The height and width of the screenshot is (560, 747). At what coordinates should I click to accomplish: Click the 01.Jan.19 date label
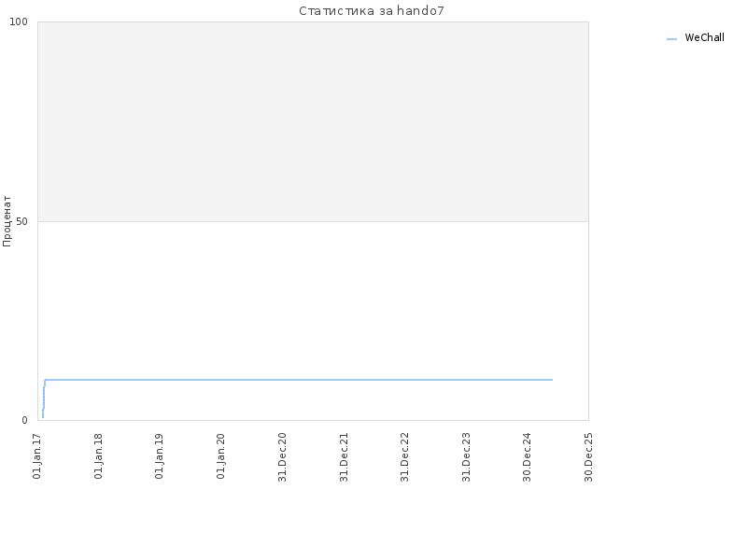click(159, 456)
